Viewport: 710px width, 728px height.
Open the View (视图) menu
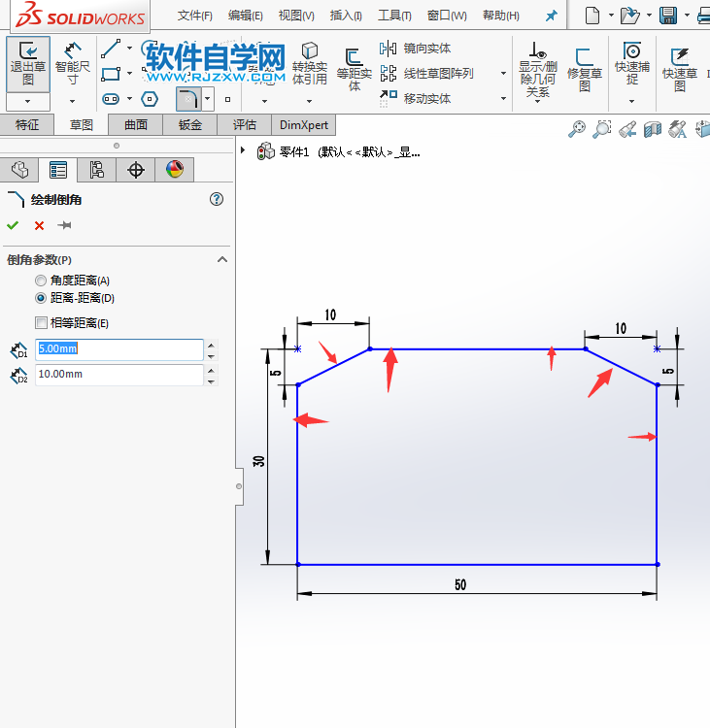point(296,16)
